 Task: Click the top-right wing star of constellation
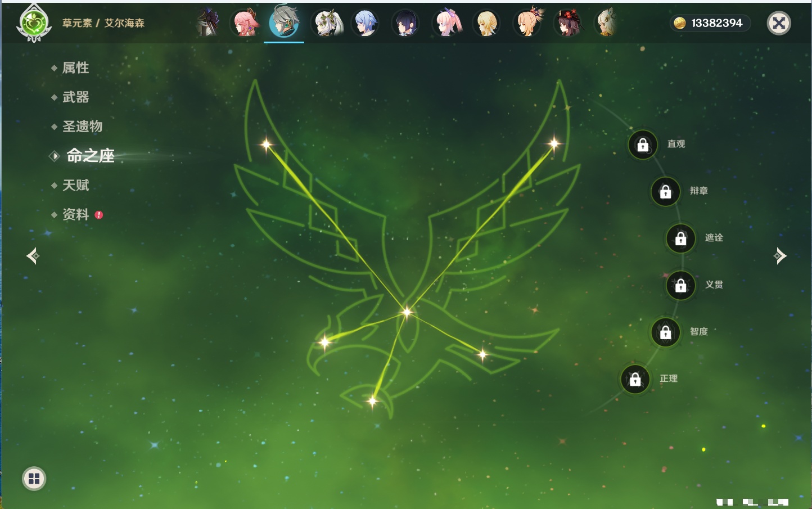coord(554,144)
